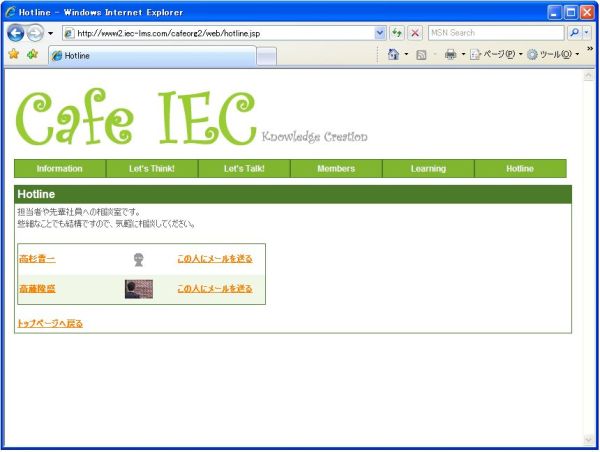
Task: Open the Learning navigation tab
Action: tap(429, 169)
